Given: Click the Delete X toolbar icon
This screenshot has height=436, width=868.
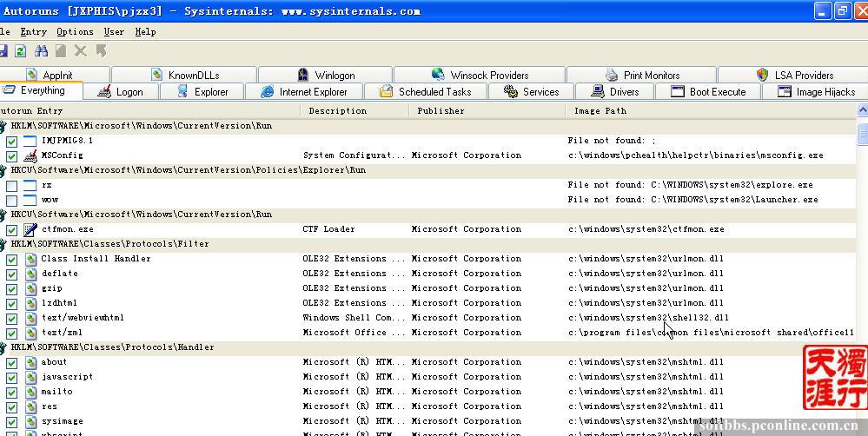Looking at the screenshot, I should point(81,52).
